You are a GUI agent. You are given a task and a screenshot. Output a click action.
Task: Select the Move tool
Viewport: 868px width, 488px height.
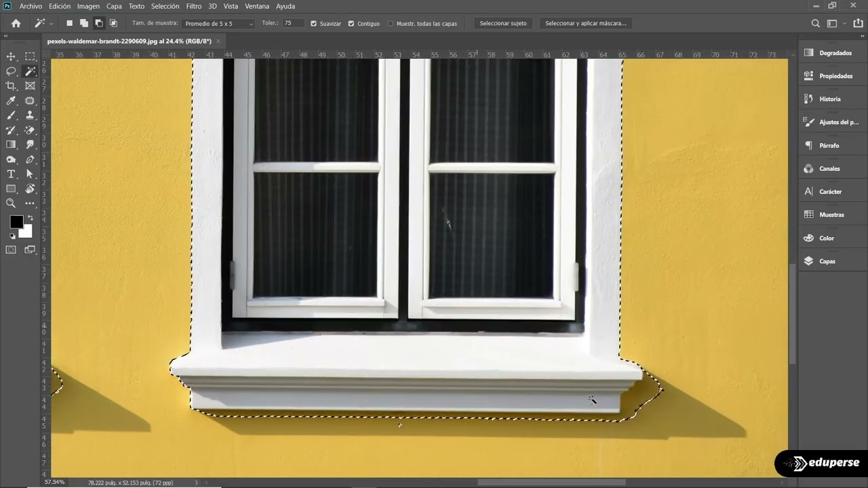click(x=11, y=56)
